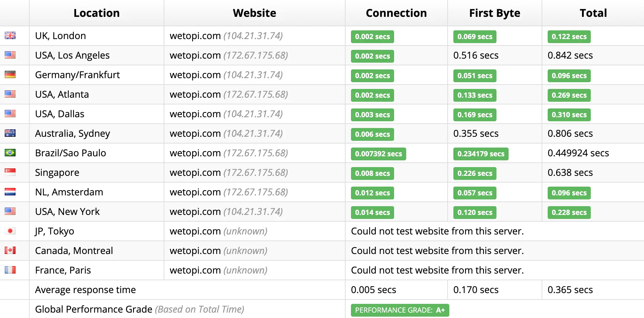Viewport: 644px width, 318px height.
Task: Click the Location column header
Action: [97, 13]
